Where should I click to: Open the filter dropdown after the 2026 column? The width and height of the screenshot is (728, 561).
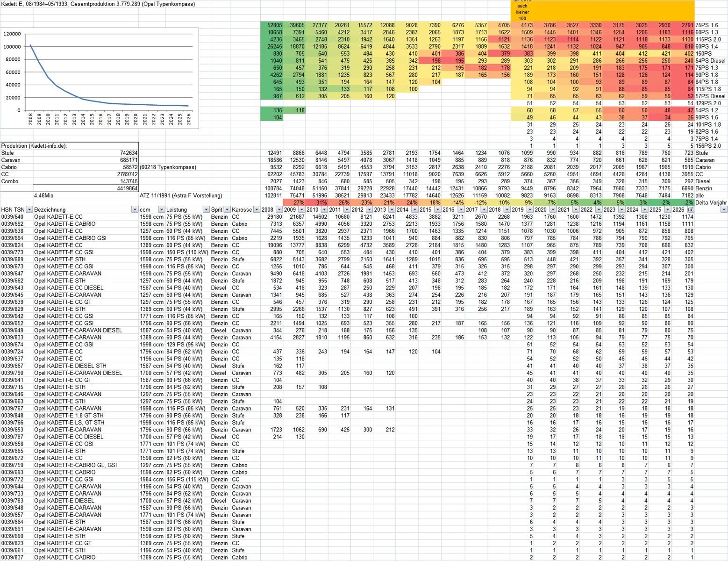pyautogui.click(x=724, y=210)
